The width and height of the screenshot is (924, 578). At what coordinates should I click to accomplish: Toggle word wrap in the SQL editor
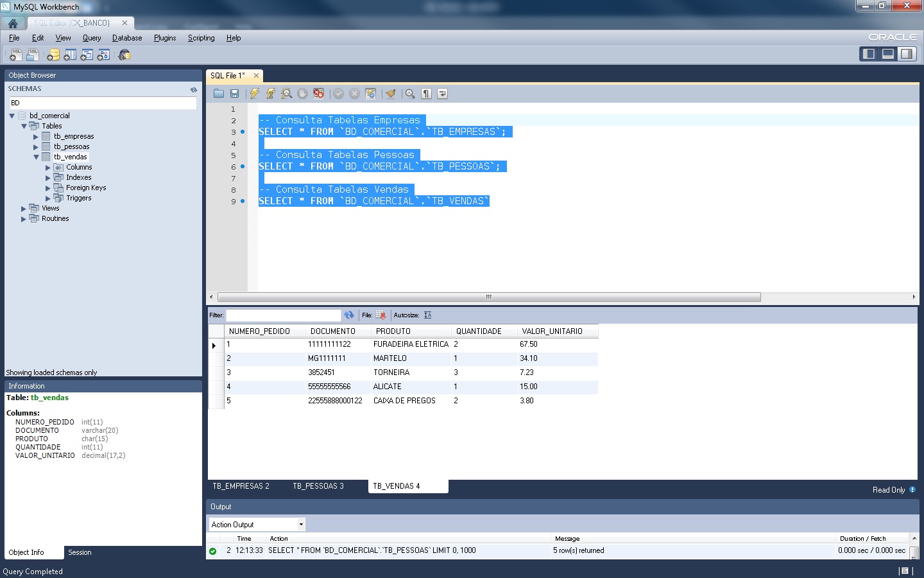442,94
